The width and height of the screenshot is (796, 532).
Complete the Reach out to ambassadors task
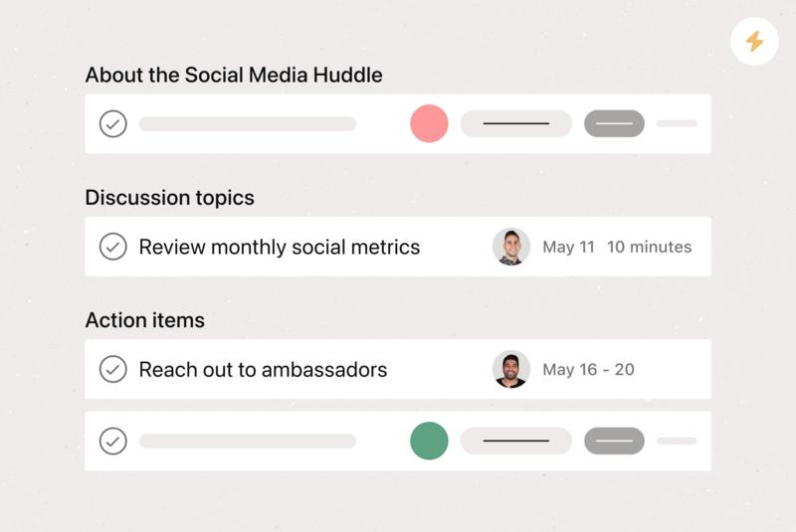point(112,369)
